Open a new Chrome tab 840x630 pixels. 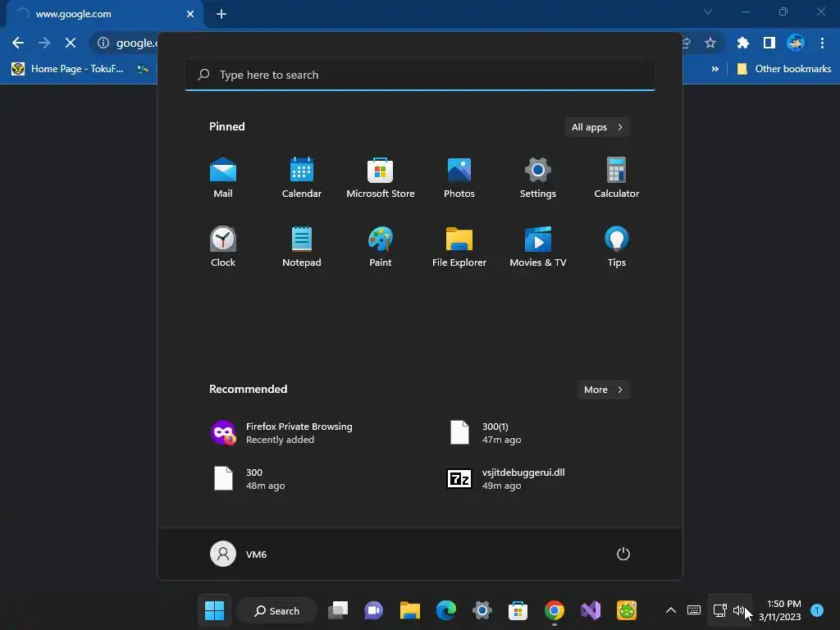[221, 14]
